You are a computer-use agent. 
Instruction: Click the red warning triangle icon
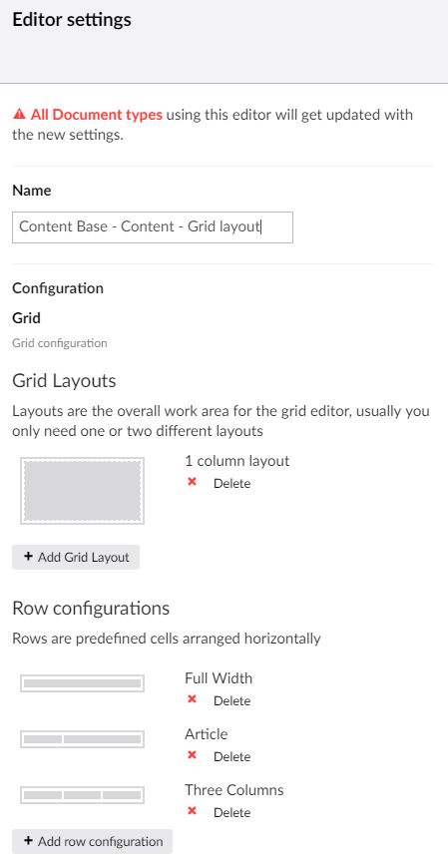(x=19, y=115)
